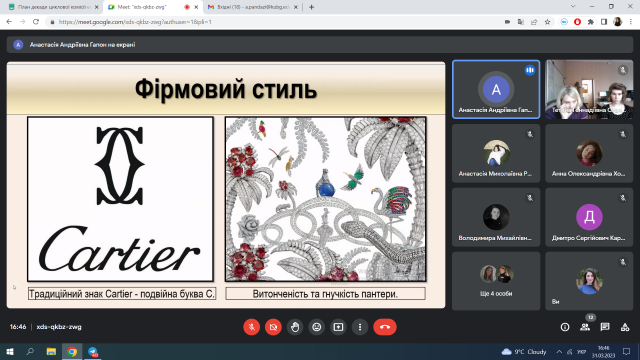Open the meeting chat panel
This screenshot has width=640, height=360.
(x=605, y=327)
